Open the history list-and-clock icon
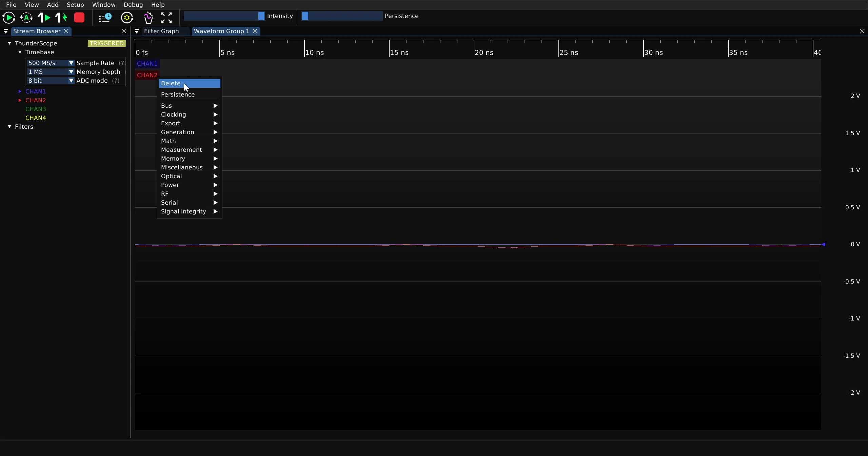Image resolution: width=868 pixels, height=456 pixels. 105,18
